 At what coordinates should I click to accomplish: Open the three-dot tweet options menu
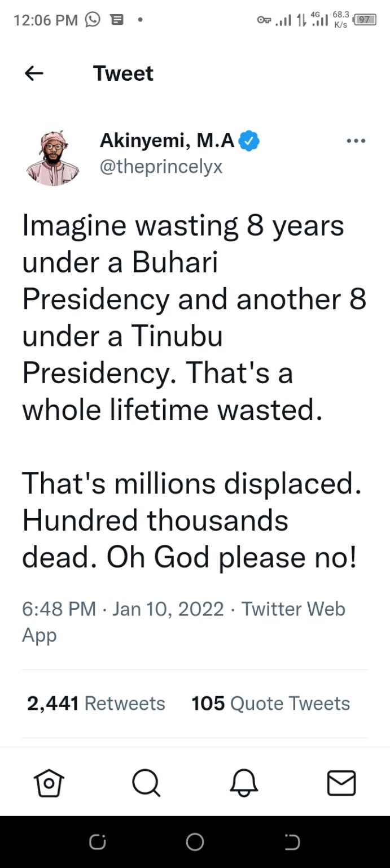356,141
